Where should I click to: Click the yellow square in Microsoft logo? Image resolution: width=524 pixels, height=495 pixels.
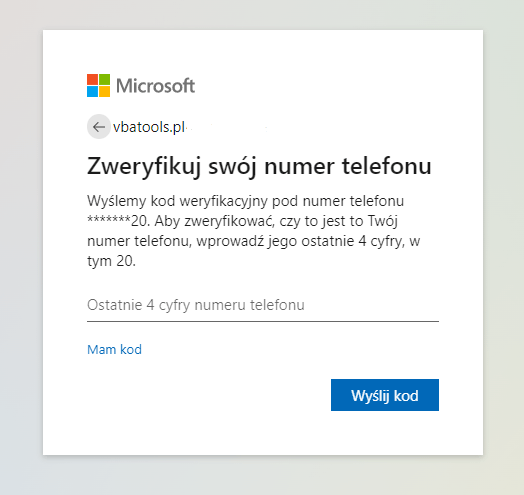pyautogui.click(x=105, y=92)
